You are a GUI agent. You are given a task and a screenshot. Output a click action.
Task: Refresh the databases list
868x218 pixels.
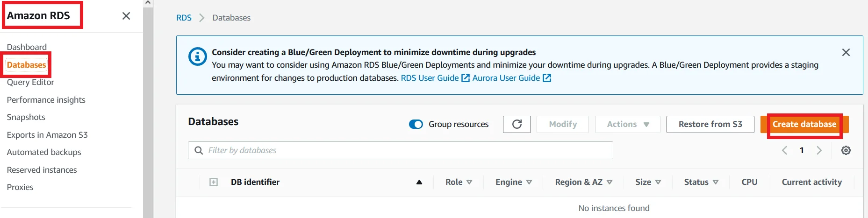[517, 124]
